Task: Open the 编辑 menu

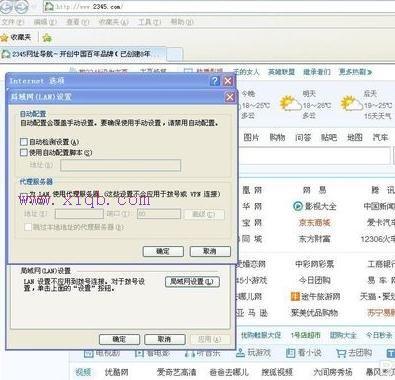Action: pos(45,22)
